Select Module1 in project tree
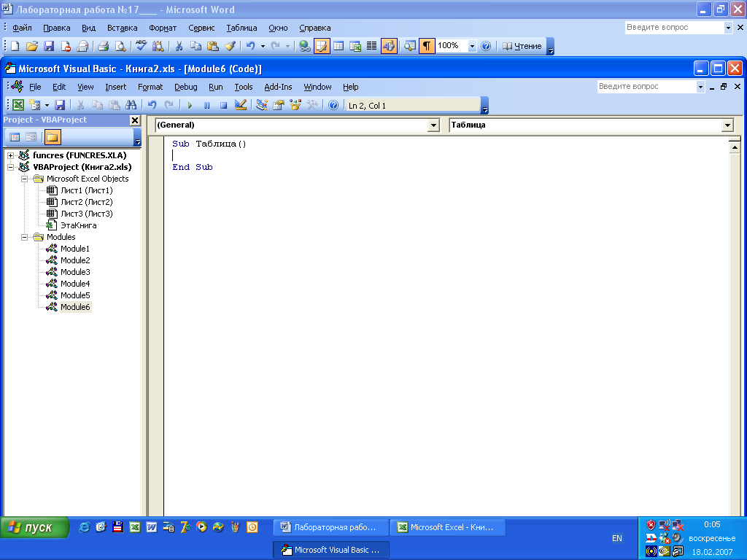 [75, 249]
